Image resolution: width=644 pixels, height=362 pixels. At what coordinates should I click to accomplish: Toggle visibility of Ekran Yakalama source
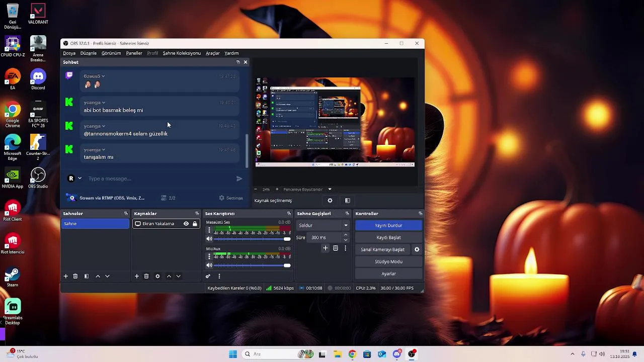click(186, 224)
